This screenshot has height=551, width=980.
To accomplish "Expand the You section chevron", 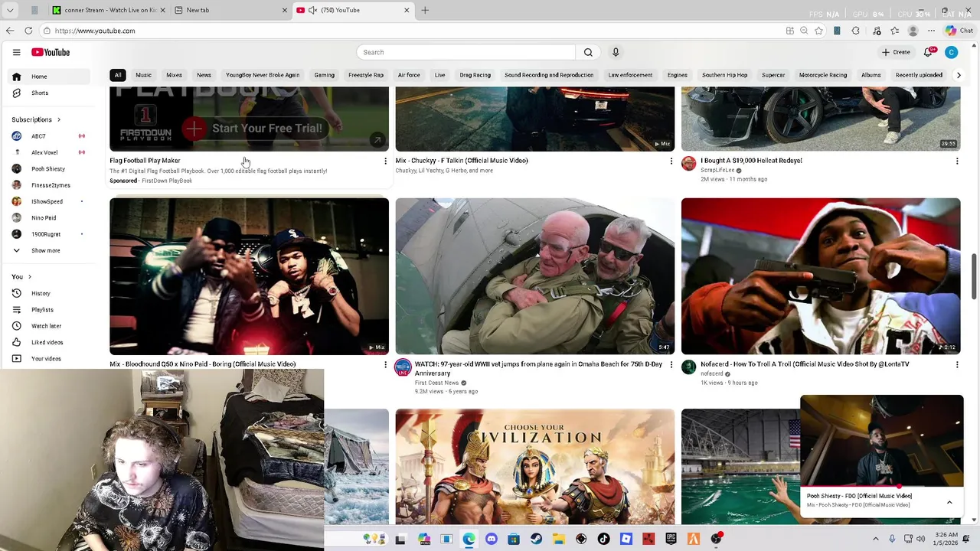I will click(29, 276).
